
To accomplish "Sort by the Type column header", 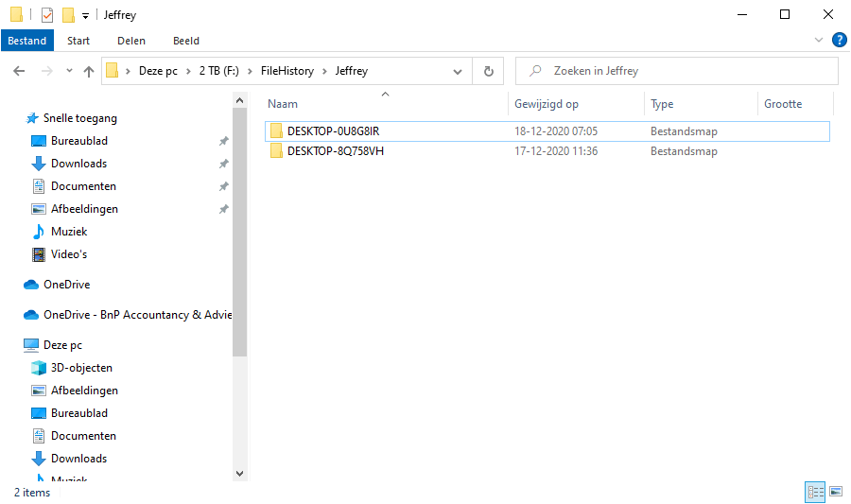I will point(662,104).
